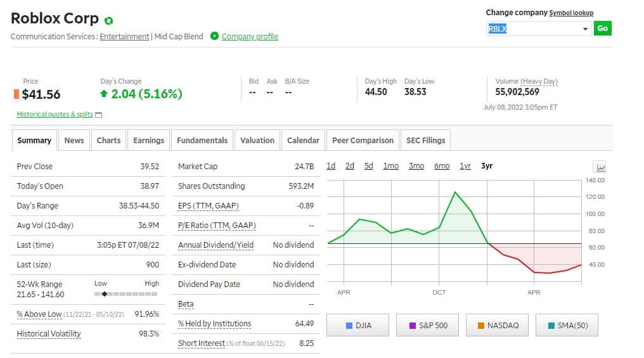Toggle the SMA(50) overlay
Viewport: 644px width, 358px height.
tap(567, 325)
